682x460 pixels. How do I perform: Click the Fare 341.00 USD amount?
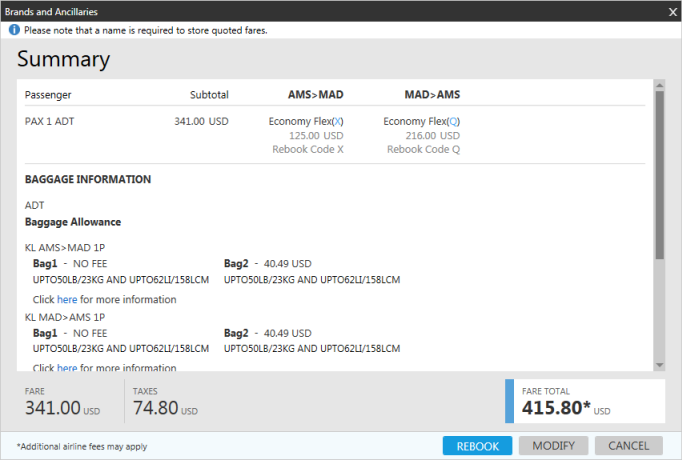click(52, 407)
